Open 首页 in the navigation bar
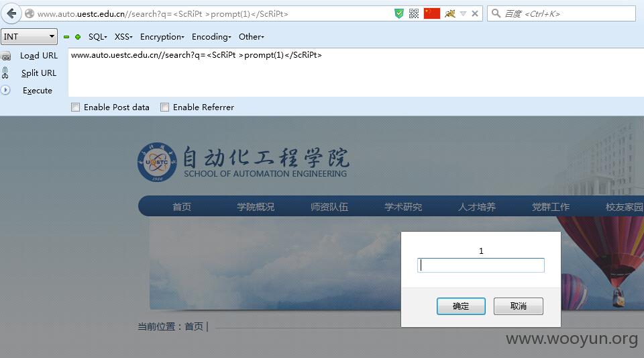This screenshot has width=644, height=358. click(182, 207)
